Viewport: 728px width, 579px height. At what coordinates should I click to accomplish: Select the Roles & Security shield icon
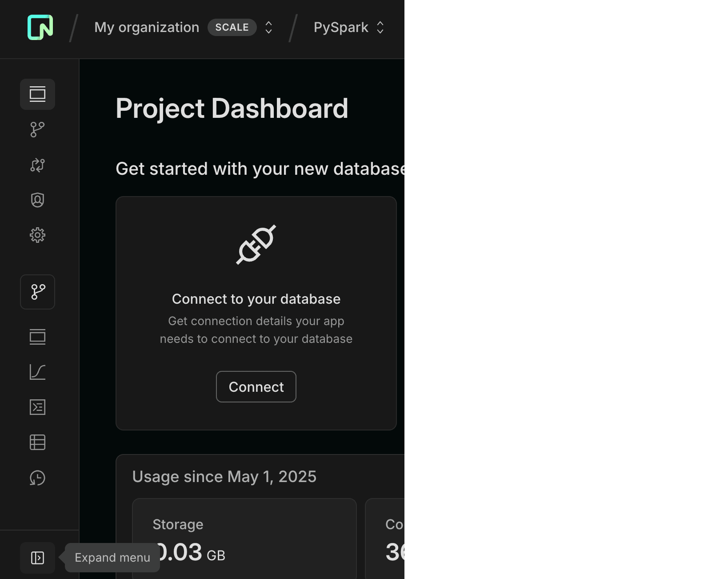pyautogui.click(x=37, y=200)
